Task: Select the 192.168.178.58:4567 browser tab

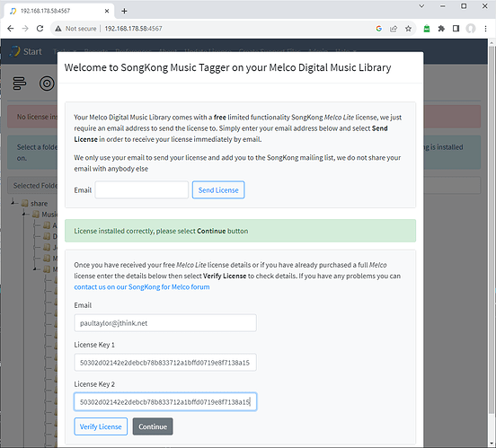Action: (58, 11)
